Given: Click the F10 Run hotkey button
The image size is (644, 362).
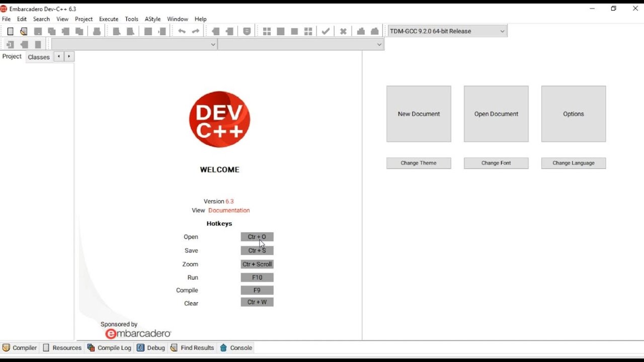Looking at the screenshot, I should 257,278.
